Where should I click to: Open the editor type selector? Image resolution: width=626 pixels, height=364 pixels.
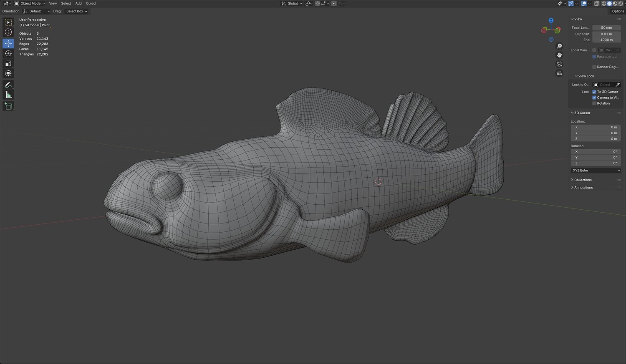pos(7,3)
